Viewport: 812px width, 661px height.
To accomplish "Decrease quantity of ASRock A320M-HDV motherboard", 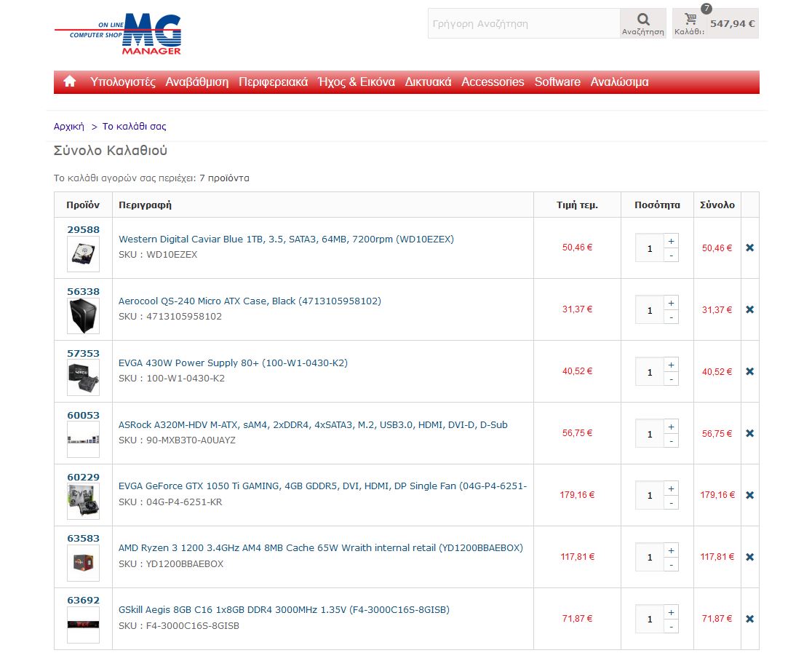I will (671, 441).
